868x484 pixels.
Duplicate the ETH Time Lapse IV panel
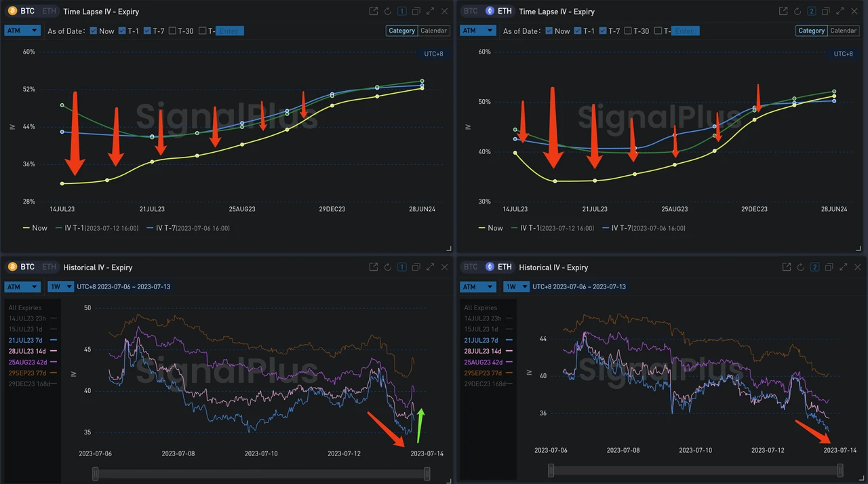point(826,12)
